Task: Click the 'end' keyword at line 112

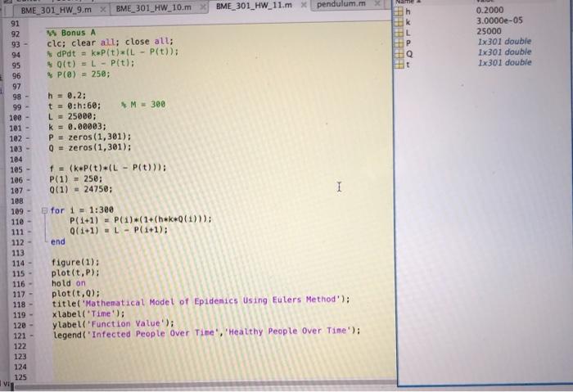Action: pos(58,242)
